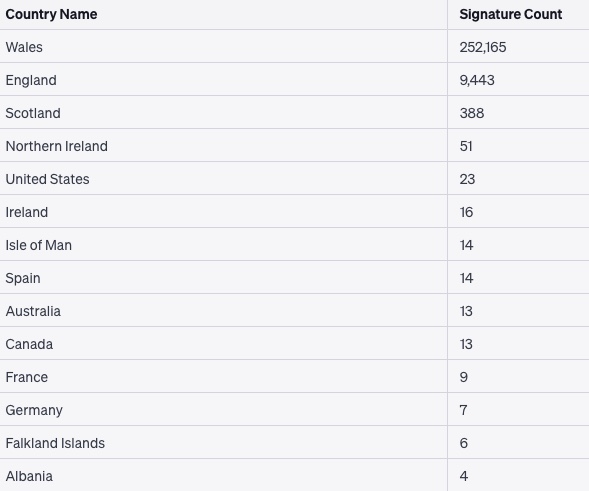Click the 388 count for Scotland
Image resolution: width=589 pixels, height=491 pixels.
click(472, 113)
